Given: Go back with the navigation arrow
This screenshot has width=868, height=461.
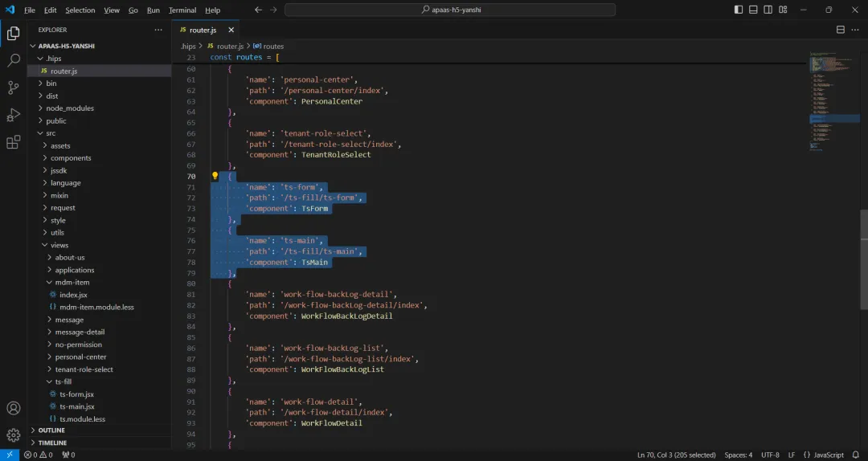Looking at the screenshot, I should (x=259, y=10).
